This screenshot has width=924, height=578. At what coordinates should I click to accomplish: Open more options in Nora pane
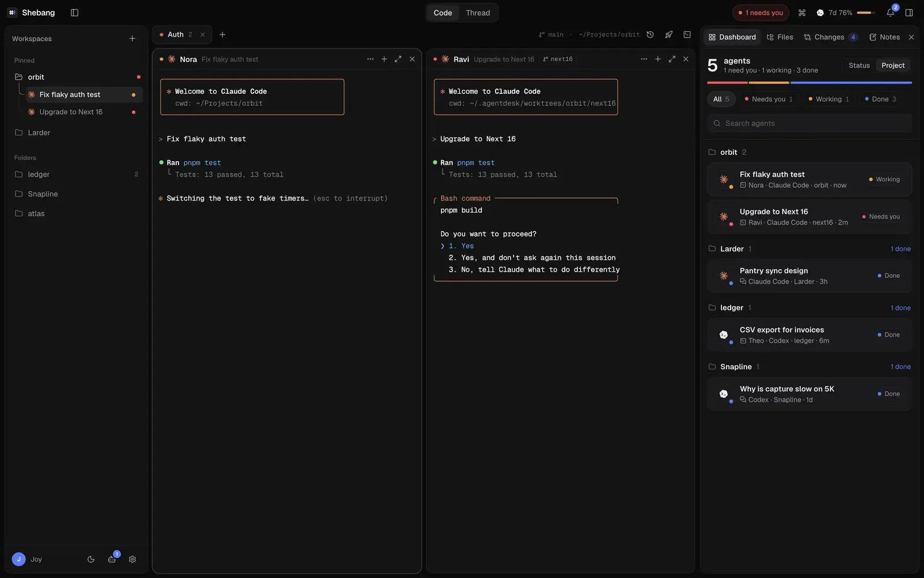370,59
